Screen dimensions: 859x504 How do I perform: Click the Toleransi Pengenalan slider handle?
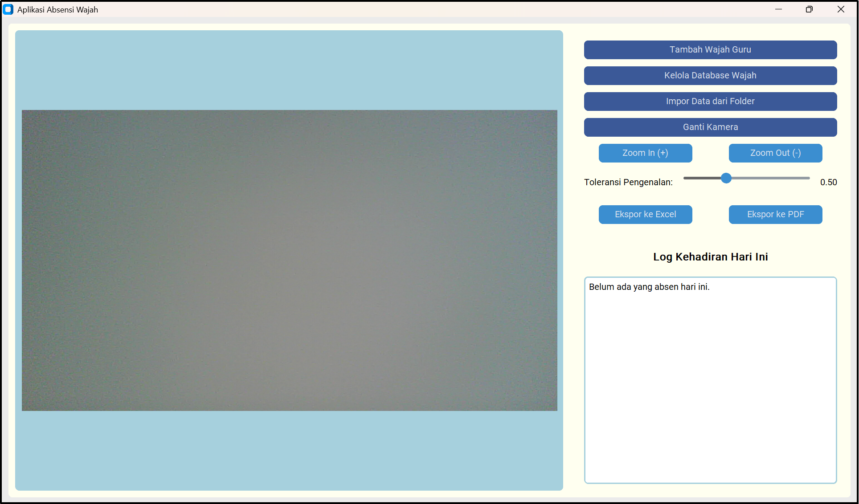pos(726,178)
